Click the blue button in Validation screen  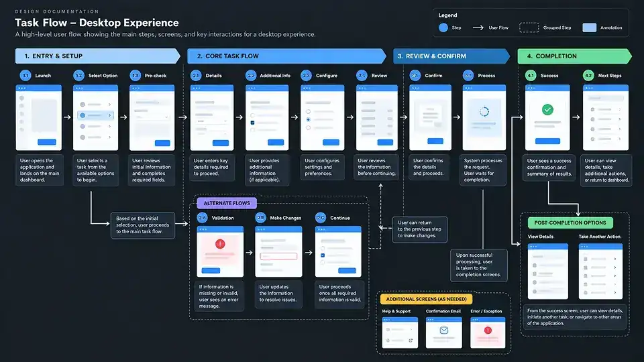click(211, 270)
